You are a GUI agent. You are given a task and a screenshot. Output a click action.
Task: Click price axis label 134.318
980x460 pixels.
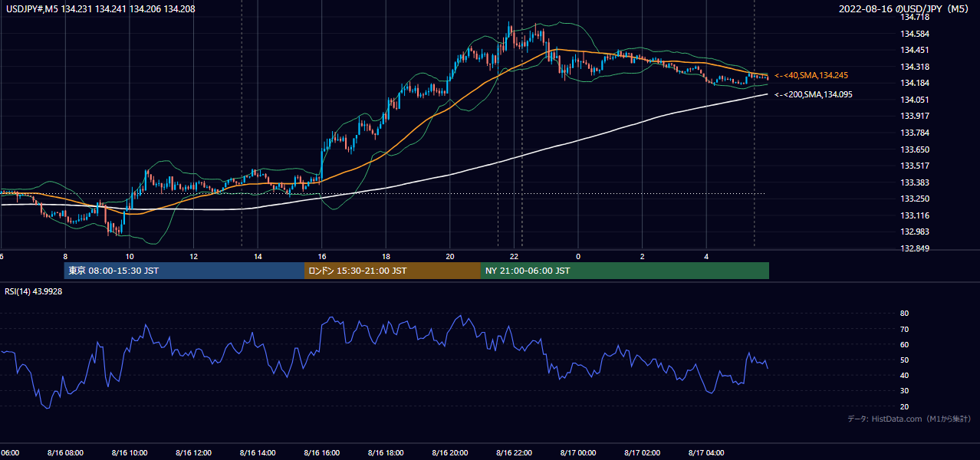pyautogui.click(x=916, y=67)
